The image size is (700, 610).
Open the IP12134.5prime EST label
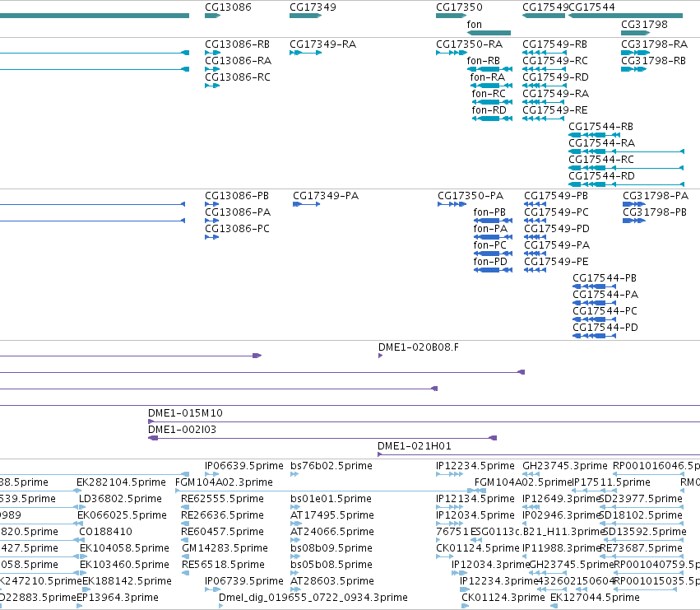tap(475, 499)
